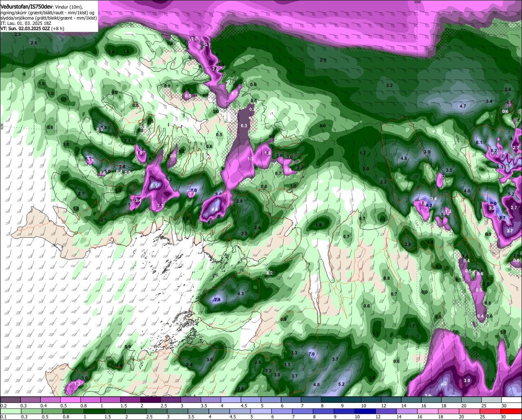This screenshot has height=420, width=522.
Task: Click the red swatch ending the lower legend row
Action: 510,411
